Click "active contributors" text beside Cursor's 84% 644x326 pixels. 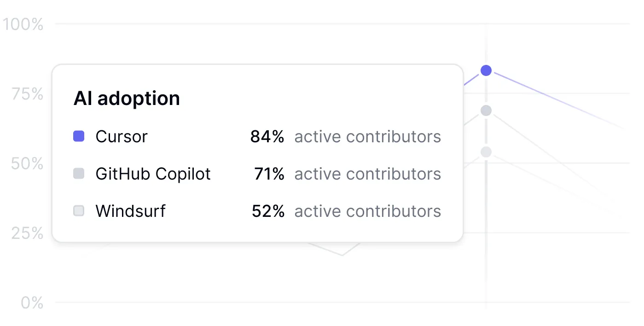[x=367, y=136]
